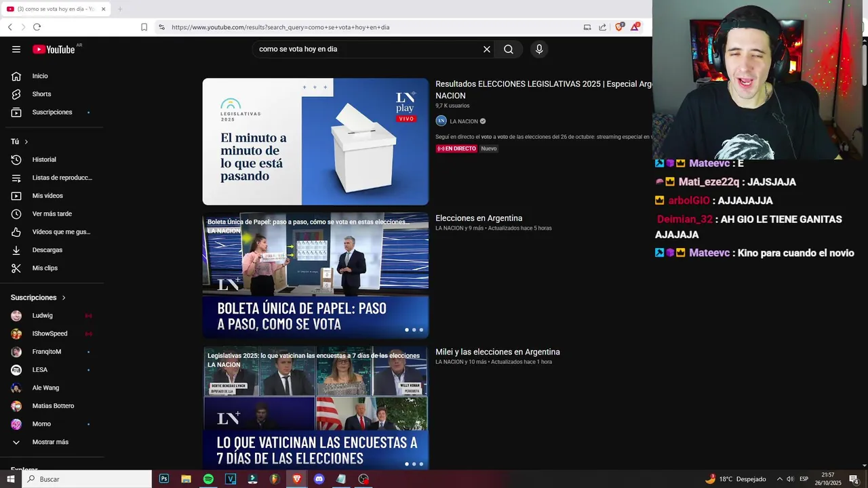Open the ESP language indicator
The height and width of the screenshot is (488, 868).
[804, 479]
